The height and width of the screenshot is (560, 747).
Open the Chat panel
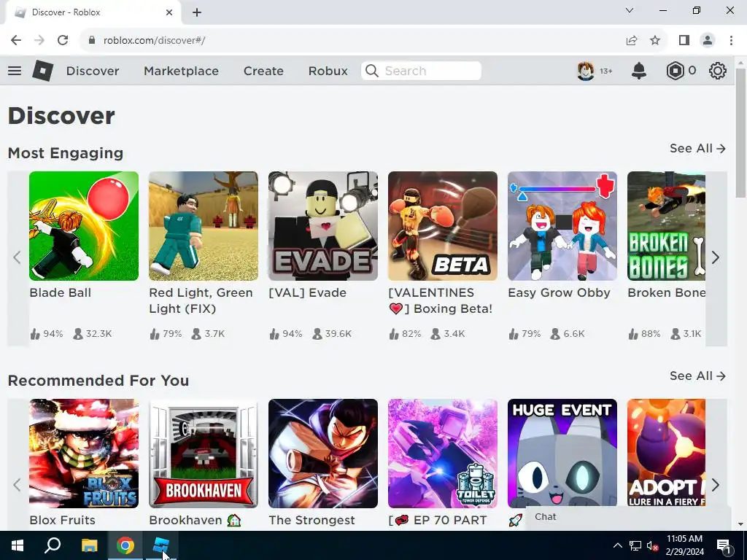pos(628,517)
